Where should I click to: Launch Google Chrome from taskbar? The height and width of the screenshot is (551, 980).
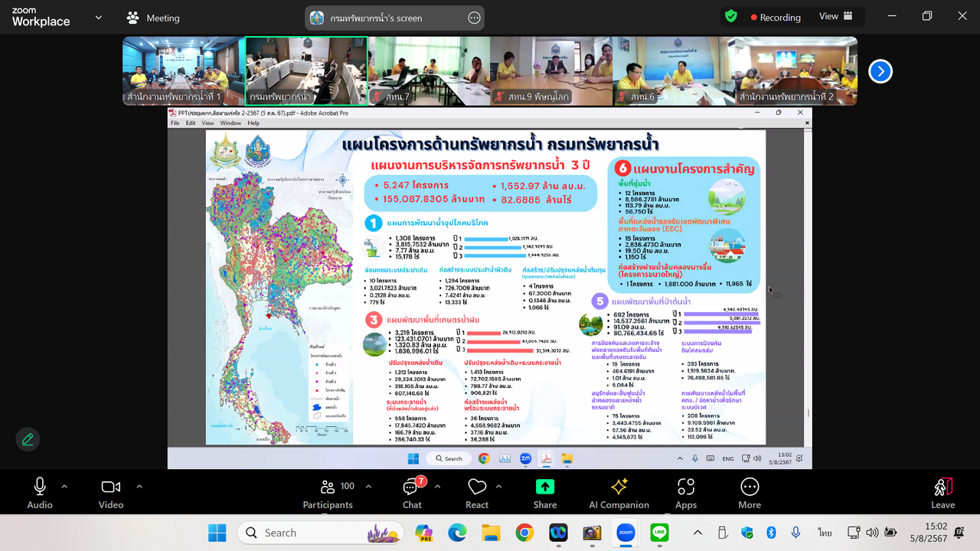(x=524, y=533)
